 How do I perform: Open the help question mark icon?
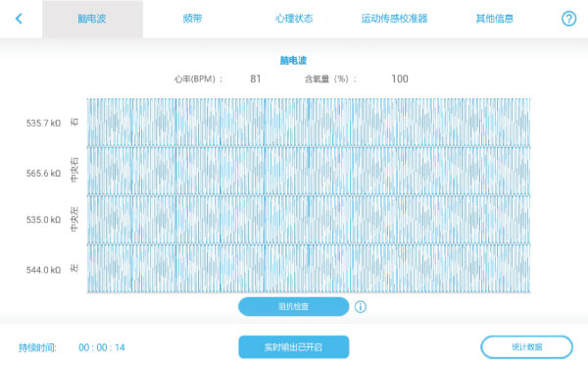click(568, 19)
